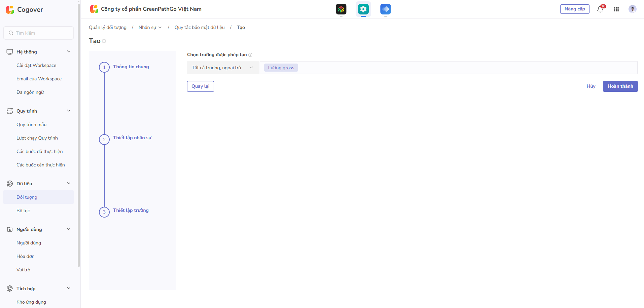Click the search magnifier icon
The height and width of the screenshot is (308, 644).
pyautogui.click(x=11, y=33)
